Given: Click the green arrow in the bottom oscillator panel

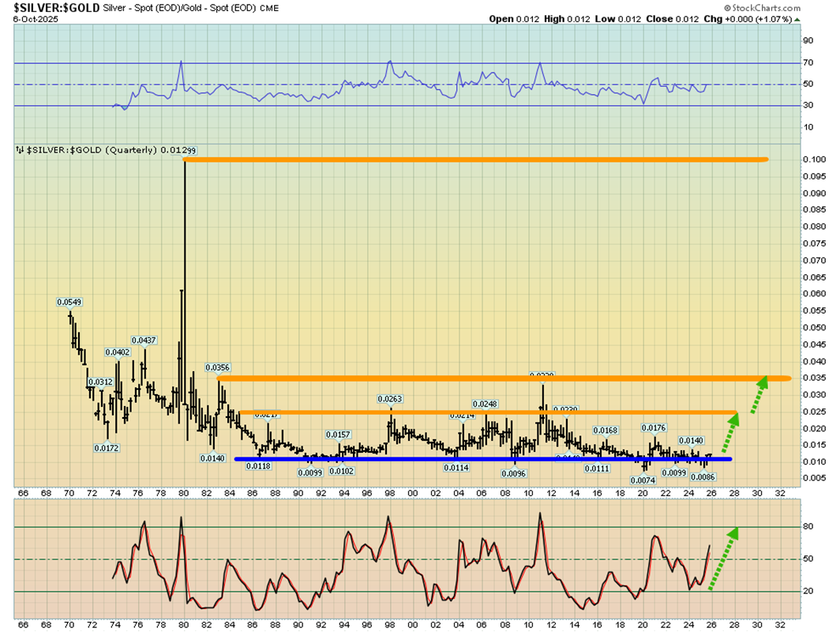Looking at the screenshot, I should pos(723,559).
